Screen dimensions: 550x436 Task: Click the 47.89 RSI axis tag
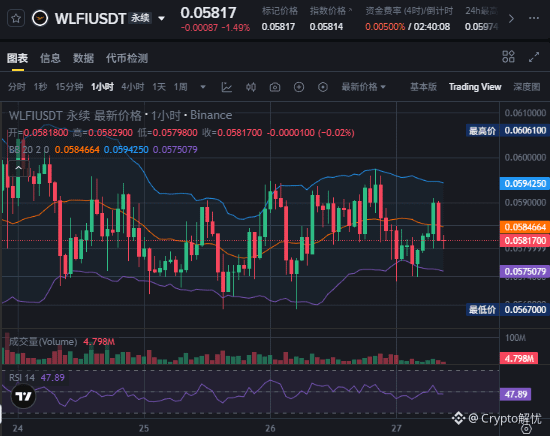click(516, 394)
